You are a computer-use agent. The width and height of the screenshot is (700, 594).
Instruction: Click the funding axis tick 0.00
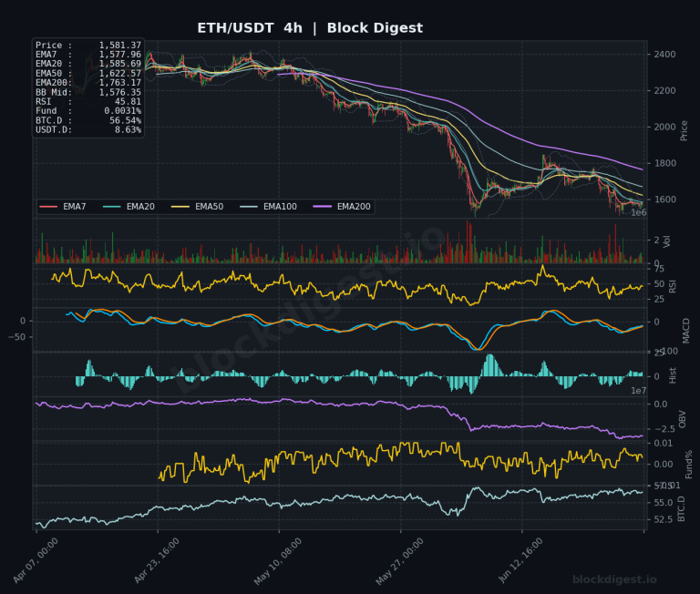(x=664, y=465)
